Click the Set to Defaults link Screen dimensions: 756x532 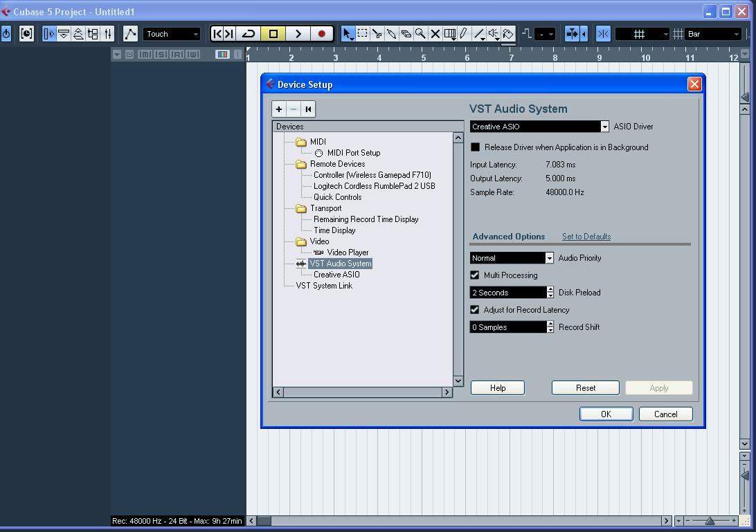(x=586, y=237)
